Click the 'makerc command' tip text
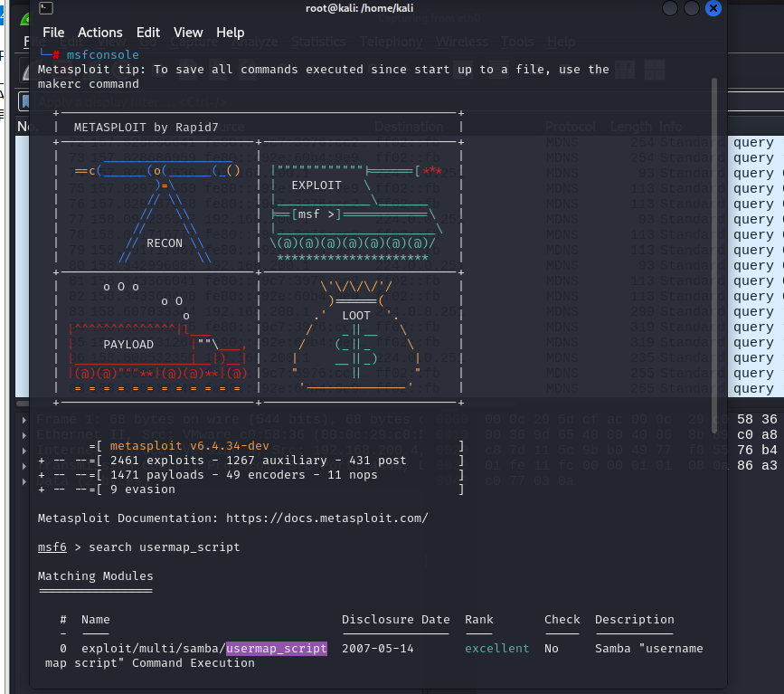 click(x=88, y=83)
